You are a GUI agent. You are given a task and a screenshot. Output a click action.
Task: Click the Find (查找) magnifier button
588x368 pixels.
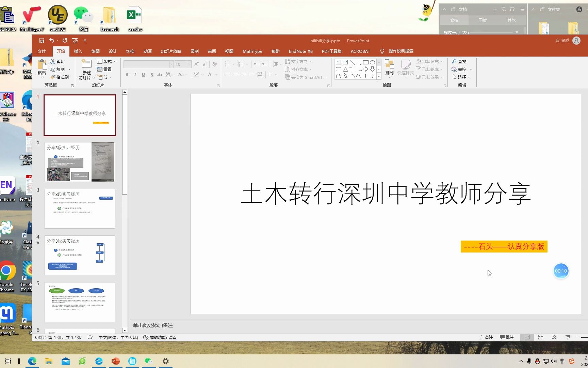(459, 61)
